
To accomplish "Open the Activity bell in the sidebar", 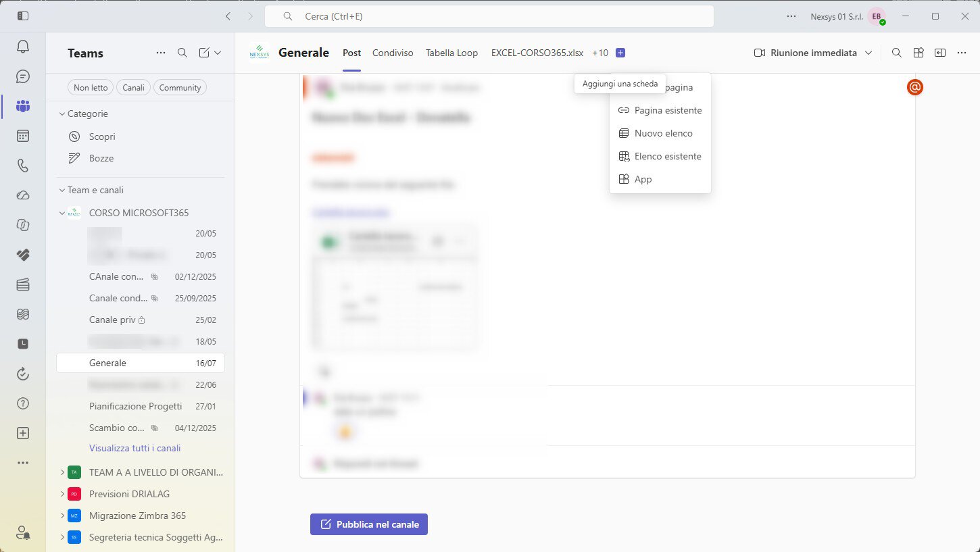I will point(23,47).
